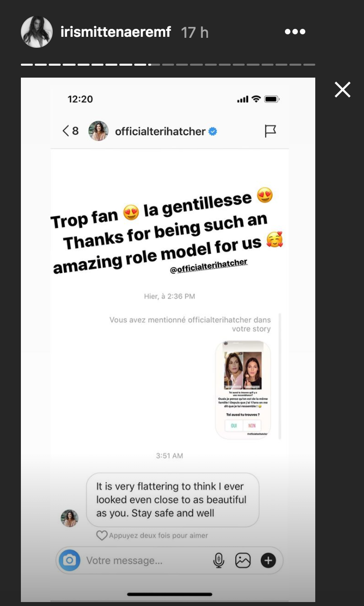Click the irismittenaeremf username
The width and height of the screenshot is (364, 606).
click(116, 32)
